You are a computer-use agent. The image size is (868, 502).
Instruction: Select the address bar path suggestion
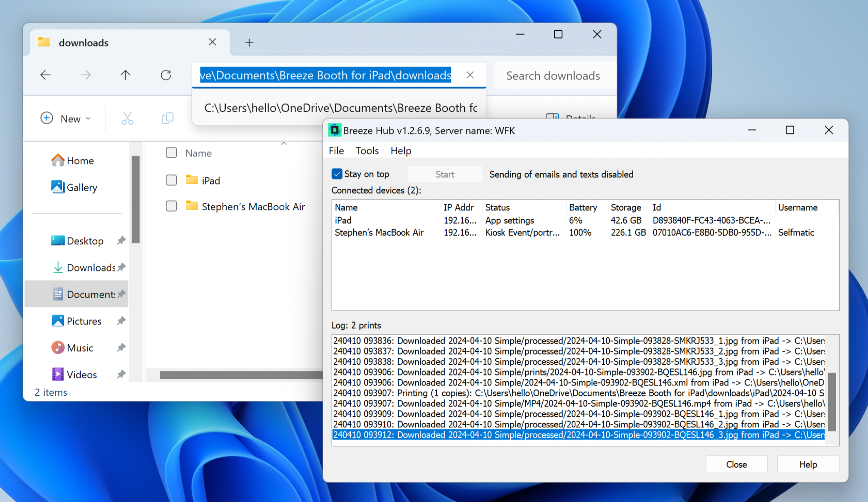click(x=340, y=108)
